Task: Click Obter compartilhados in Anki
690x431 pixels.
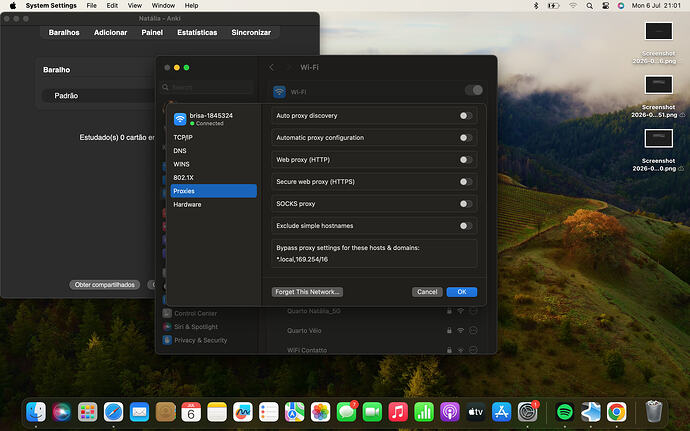Action: coord(105,285)
